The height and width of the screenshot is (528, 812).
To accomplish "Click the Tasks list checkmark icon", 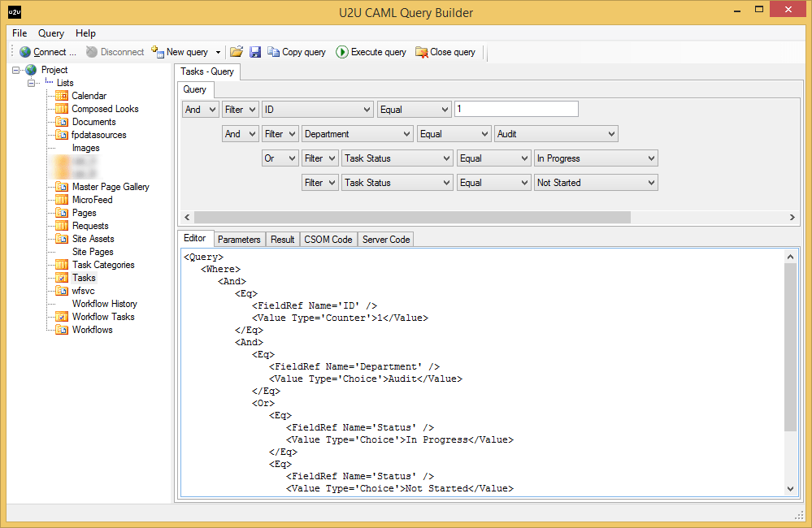I will pyautogui.click(x=62, y=278).
